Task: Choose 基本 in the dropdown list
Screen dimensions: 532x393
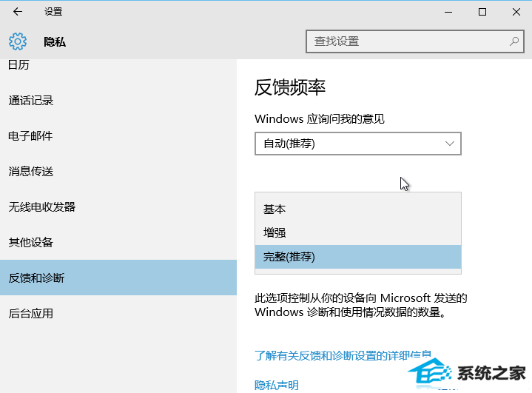Action: point(358,209)
